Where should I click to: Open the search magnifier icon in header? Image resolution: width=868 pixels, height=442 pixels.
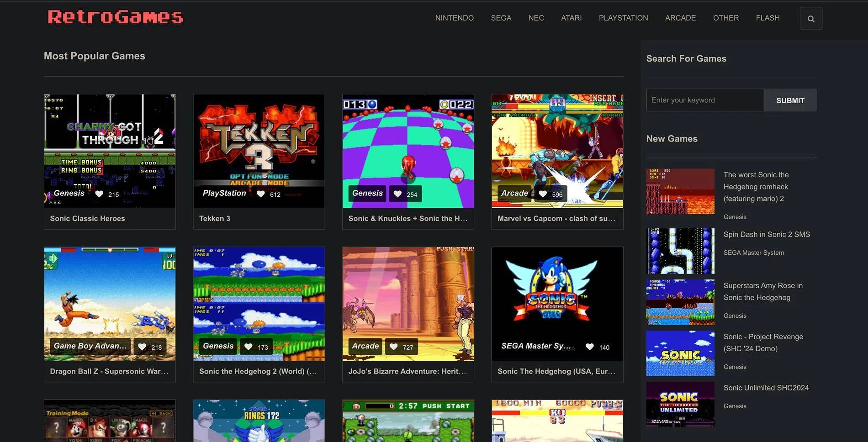pos(811,18)
